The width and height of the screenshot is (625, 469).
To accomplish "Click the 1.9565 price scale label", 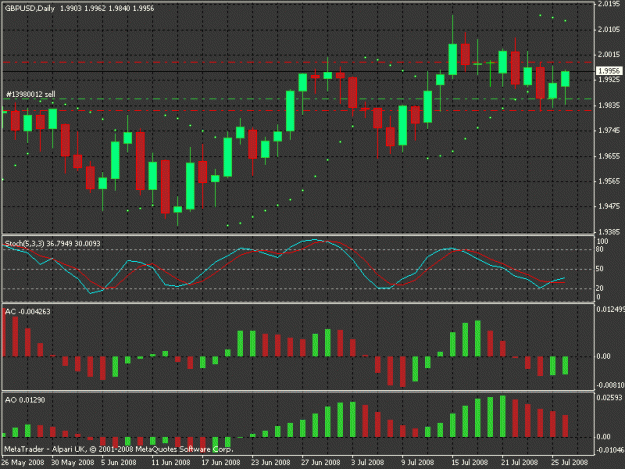I will [609, 181].
